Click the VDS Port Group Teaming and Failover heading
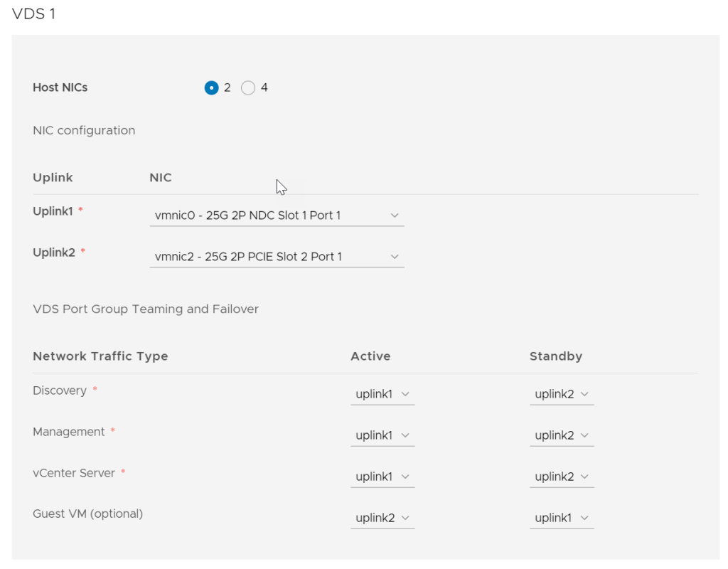The image size is (728, 569). click(x=146, y=309)
